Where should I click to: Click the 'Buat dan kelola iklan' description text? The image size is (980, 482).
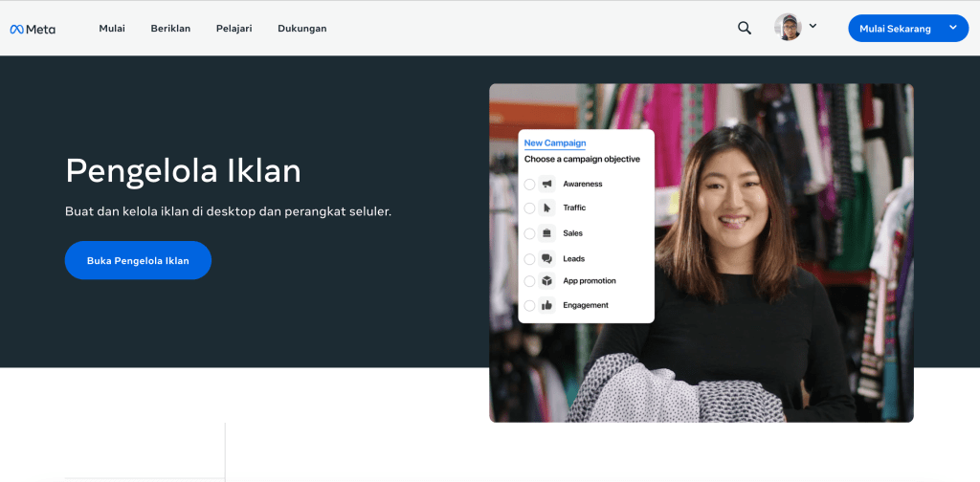[228, 211]
